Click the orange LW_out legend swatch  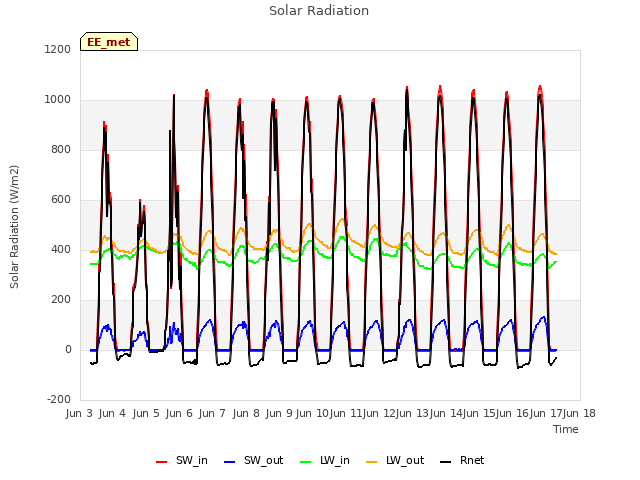(371, 462)
